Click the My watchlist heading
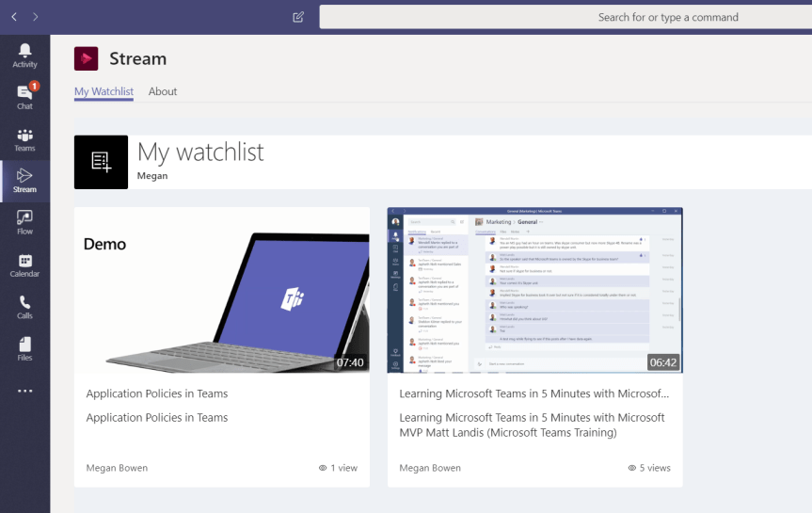 [x=200, y=152]
